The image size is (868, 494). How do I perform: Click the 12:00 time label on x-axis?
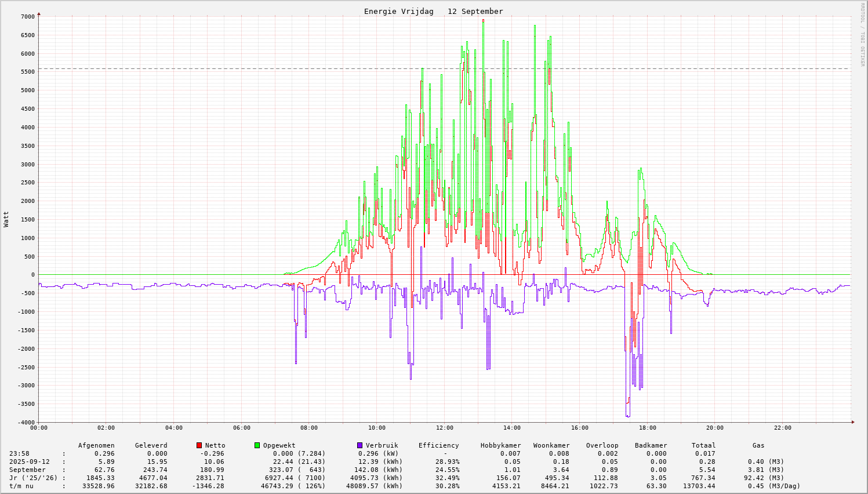coord(444,428)
